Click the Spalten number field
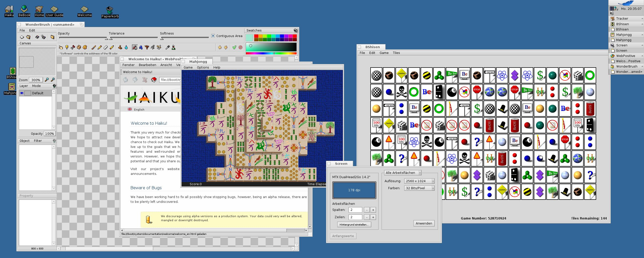Viewport: 644px width, 258px height. pyautogui.click(x=355, y=210)
